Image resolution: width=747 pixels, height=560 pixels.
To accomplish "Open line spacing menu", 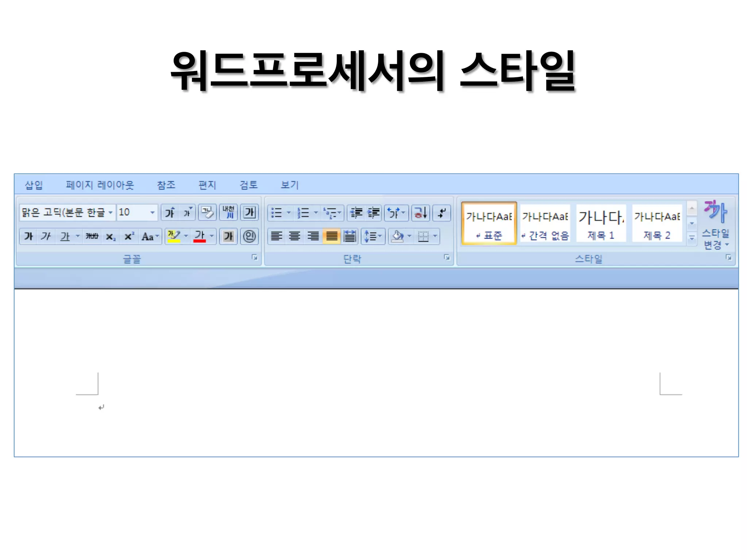I will click(373, 236).
